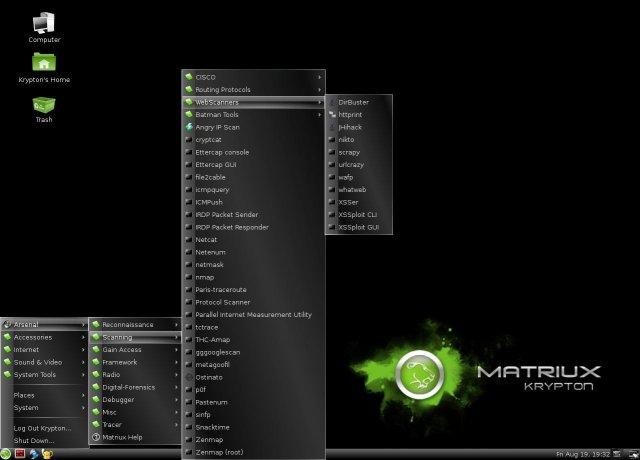Open the Arsenal menu
Viewport: 640px width, 460px height.
coord(44,324)
